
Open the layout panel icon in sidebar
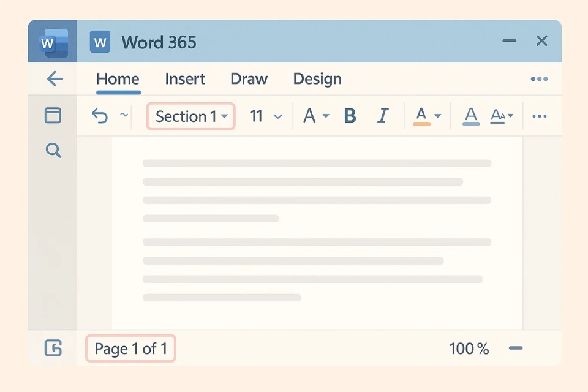[53, 115]
